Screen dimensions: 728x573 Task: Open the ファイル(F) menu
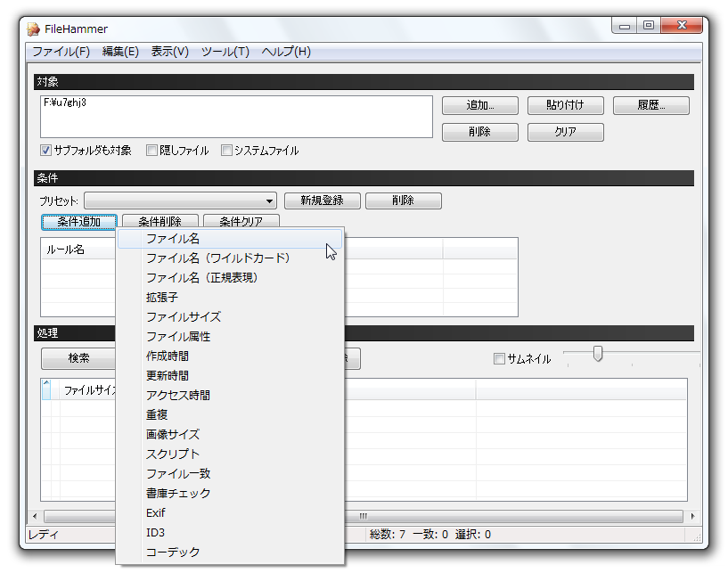(x=61, y=52)
